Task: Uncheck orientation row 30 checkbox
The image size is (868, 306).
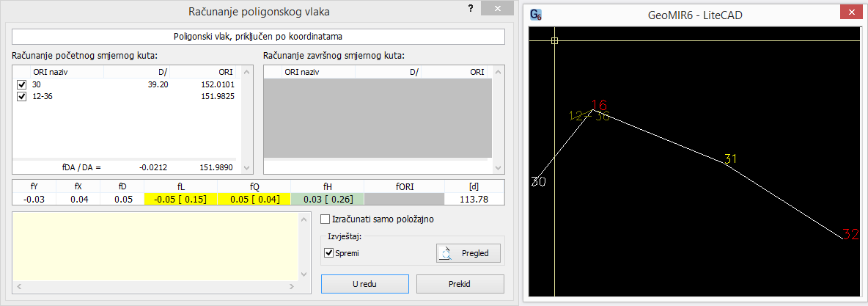Action: pyautogui.click(x=21, y=85)
